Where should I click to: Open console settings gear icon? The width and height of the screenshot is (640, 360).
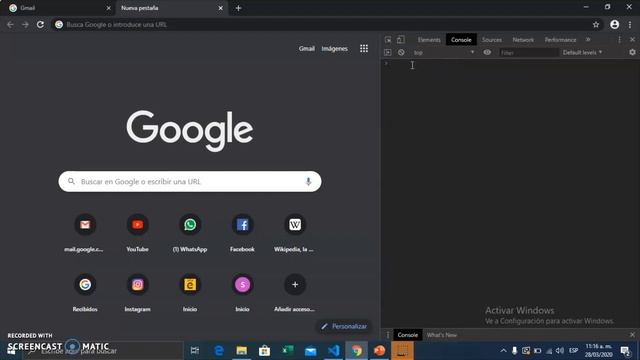click(x=632, y=52)
